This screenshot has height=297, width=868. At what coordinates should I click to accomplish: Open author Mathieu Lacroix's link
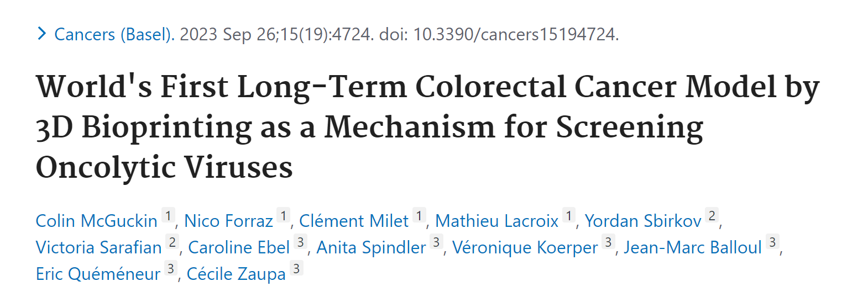[496, 221]
